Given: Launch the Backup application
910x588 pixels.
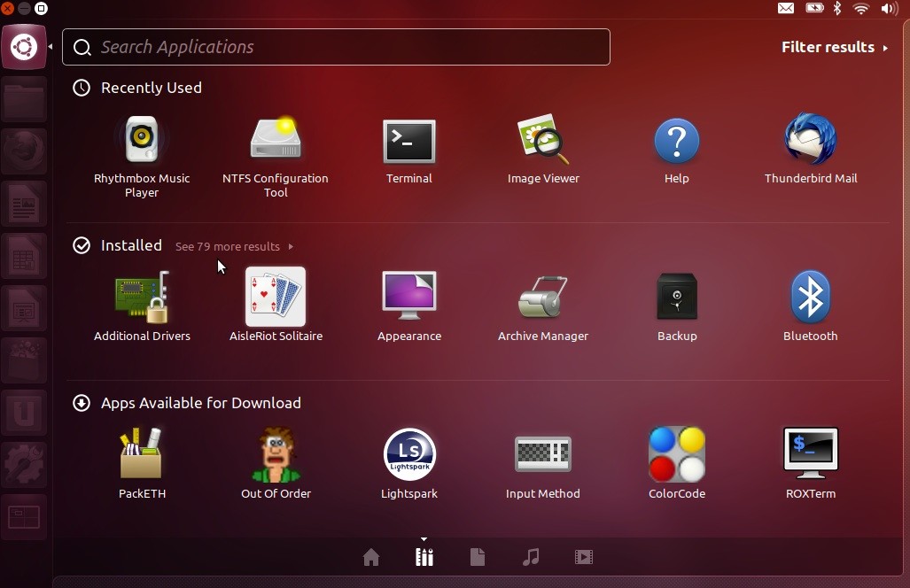Looking at the screenshot, I should point(677,298).
